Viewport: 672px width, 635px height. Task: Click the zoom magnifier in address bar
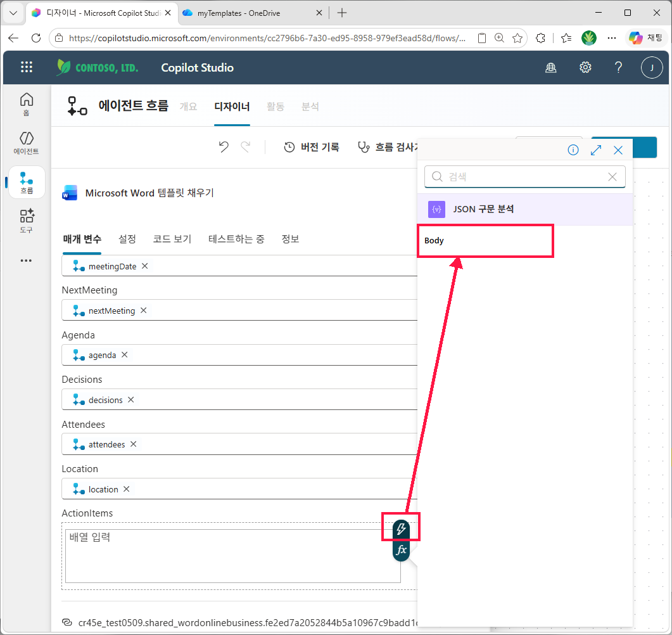(x=499, y=38)
